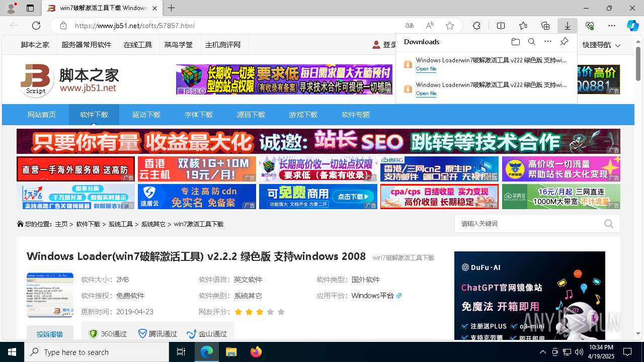Open the Favorites list icon
This screenshot has height=362, width=644.
click(x=523, y=26)
